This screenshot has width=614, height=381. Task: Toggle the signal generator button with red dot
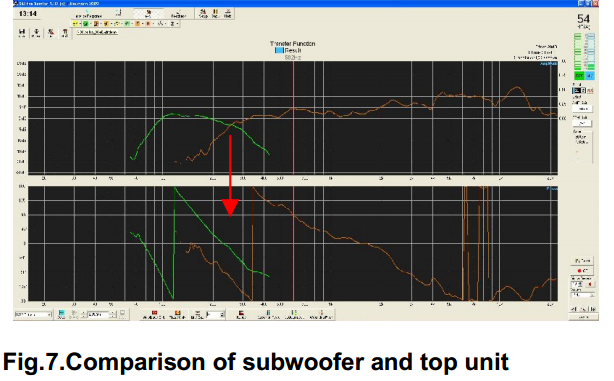pyautogui.click(x=582, y=271)
